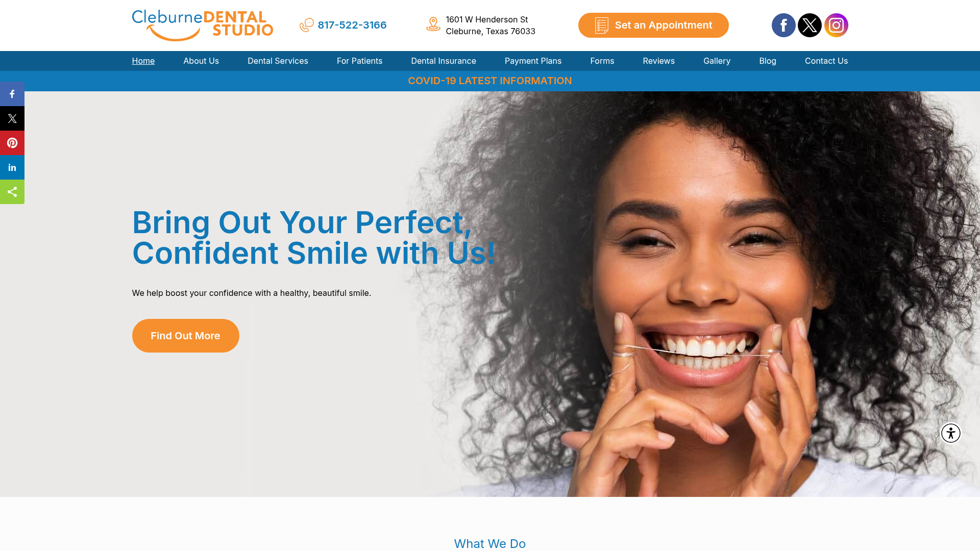Click the Set an Appointment button
Screen dimensions: 980x551
[653, 25]
